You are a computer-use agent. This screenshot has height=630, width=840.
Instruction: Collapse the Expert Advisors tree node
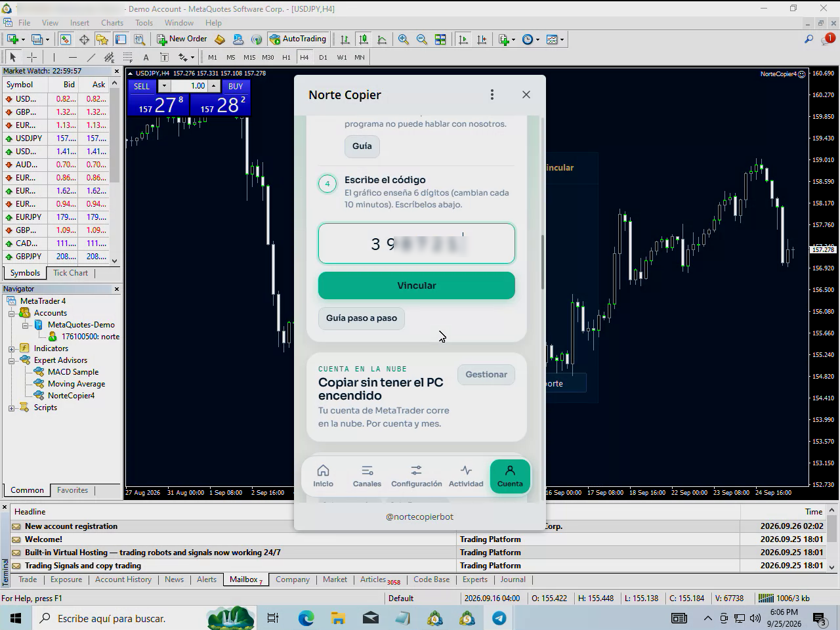[x=11, y=360]
